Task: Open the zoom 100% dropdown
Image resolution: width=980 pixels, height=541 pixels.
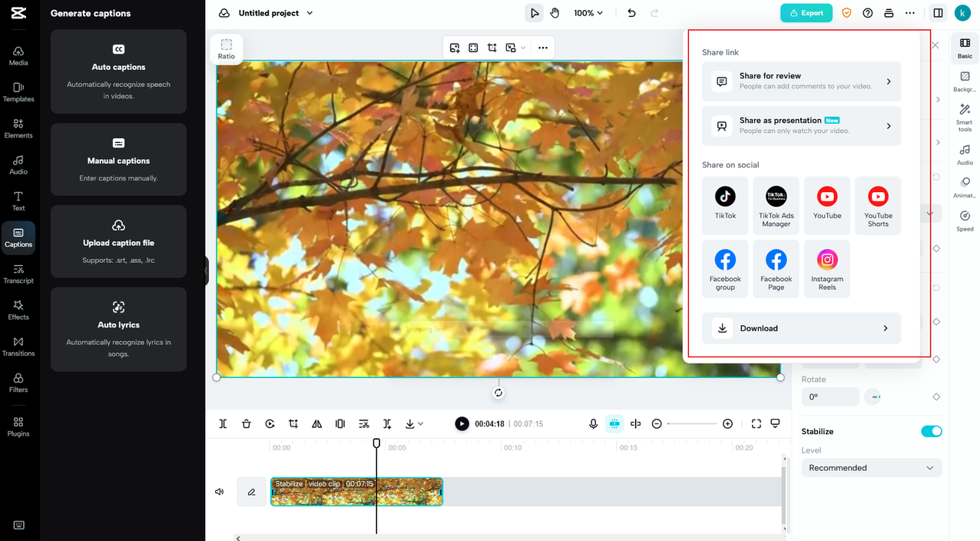Action: pyautogui.click(x=588, y=13)
